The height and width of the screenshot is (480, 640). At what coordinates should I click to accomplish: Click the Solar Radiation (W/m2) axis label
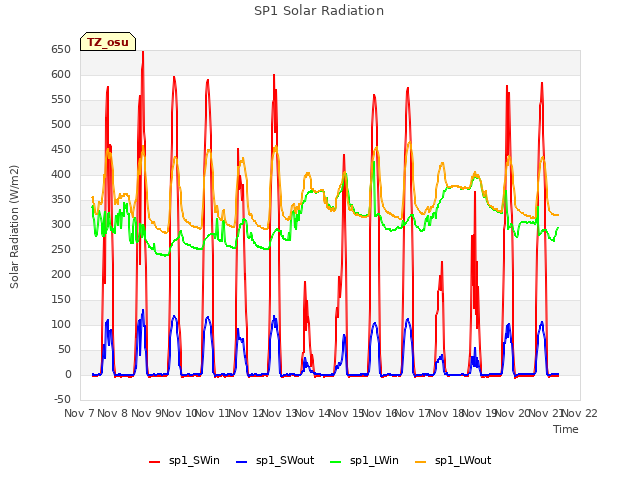pos(14,227)
